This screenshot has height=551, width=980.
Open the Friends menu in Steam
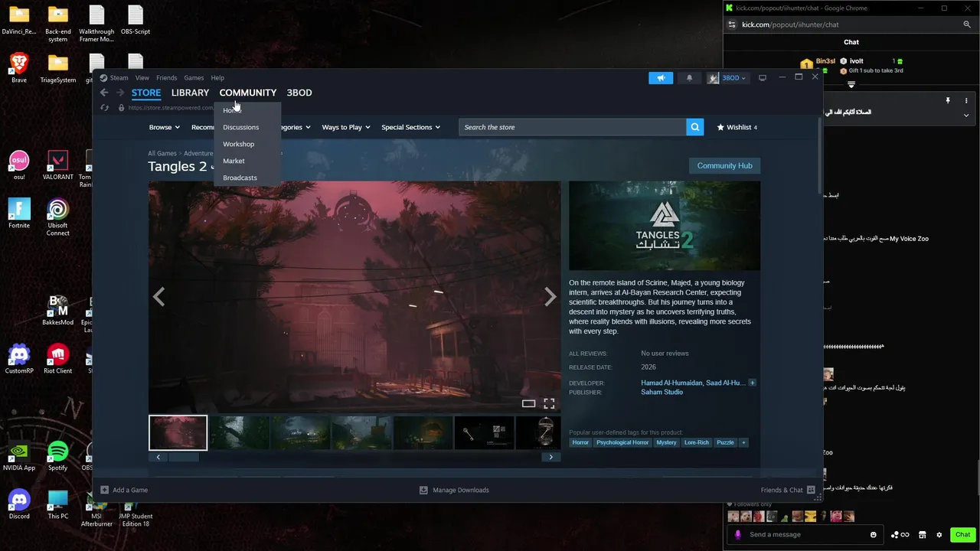[x=166, y=78]
